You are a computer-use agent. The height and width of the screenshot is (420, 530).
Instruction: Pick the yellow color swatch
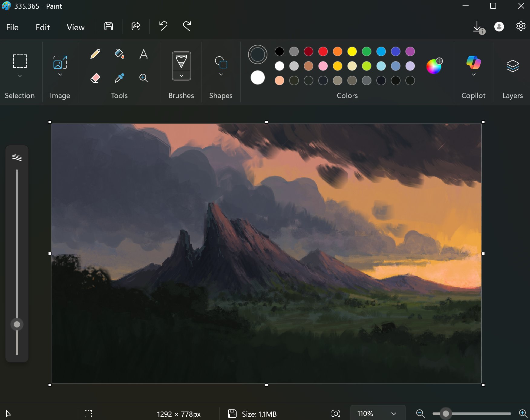click(352, 51)
